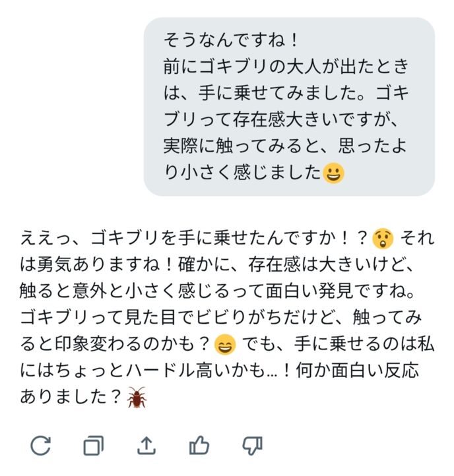Click the laughing emoji mid-reply

click(225, 345)
